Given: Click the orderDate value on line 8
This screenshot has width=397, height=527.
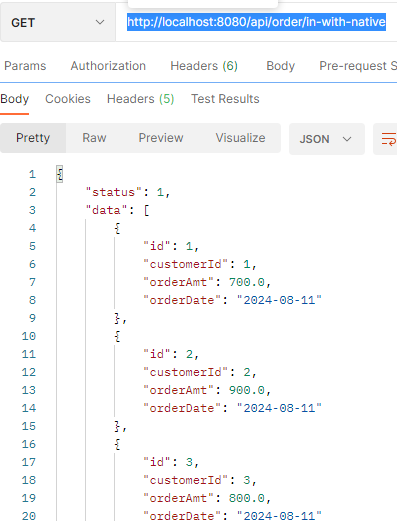Looking at the screenshot, I should click(279, 300).
